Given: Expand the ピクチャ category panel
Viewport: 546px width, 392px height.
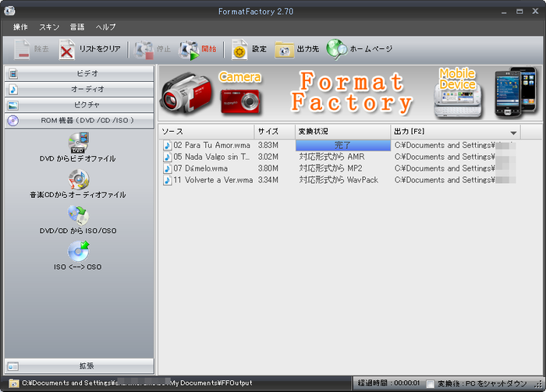Looking at the screenshot, I should coord(80,105).
